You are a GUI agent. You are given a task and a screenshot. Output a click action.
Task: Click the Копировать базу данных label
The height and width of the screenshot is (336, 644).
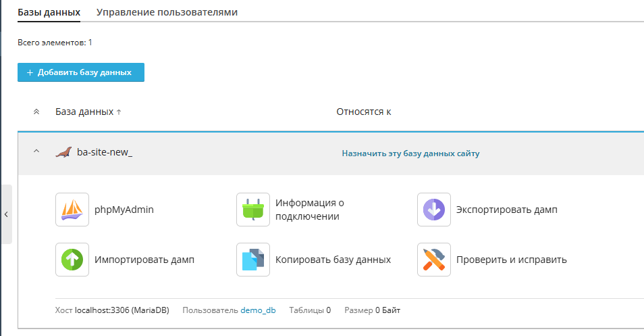point(333,260)
